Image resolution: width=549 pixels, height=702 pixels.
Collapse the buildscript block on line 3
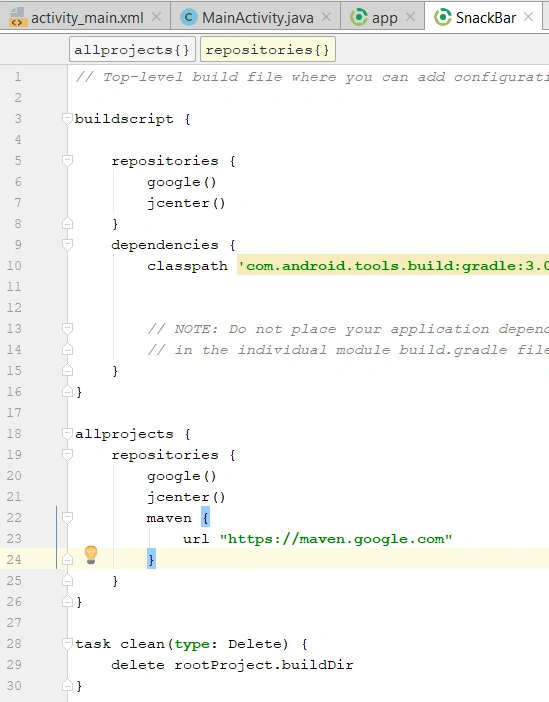tap(67, 119)
